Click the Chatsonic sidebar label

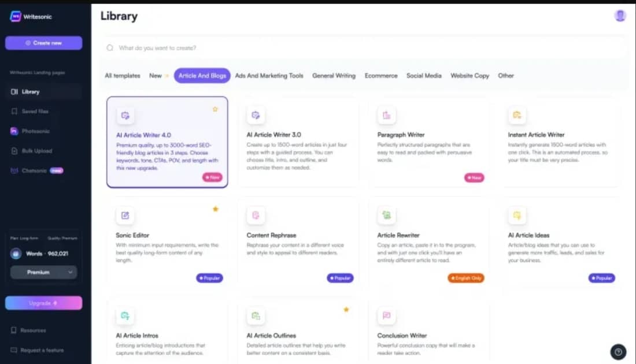[35, 170]
